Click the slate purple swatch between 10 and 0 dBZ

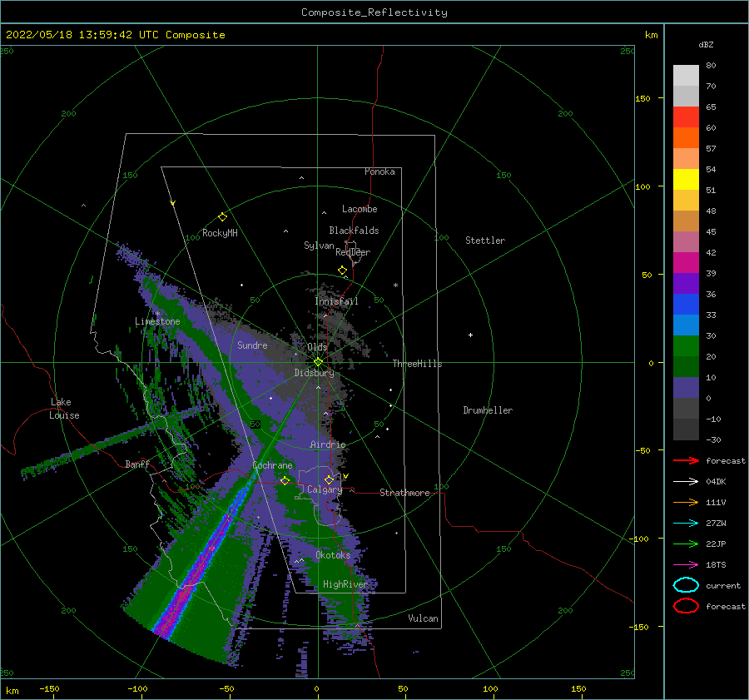click(x=686, y=387)
